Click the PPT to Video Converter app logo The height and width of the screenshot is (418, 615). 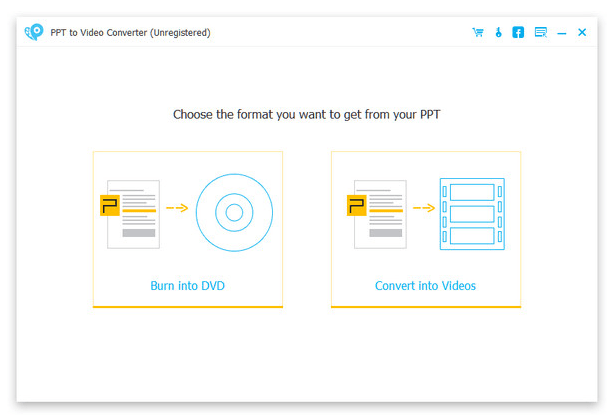tap(34, 32)
